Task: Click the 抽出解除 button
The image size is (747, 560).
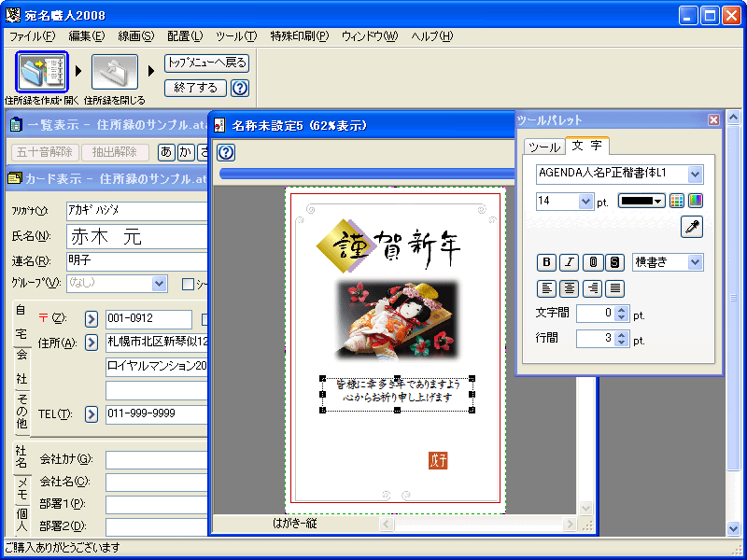Action: click(x=115, y=152)
